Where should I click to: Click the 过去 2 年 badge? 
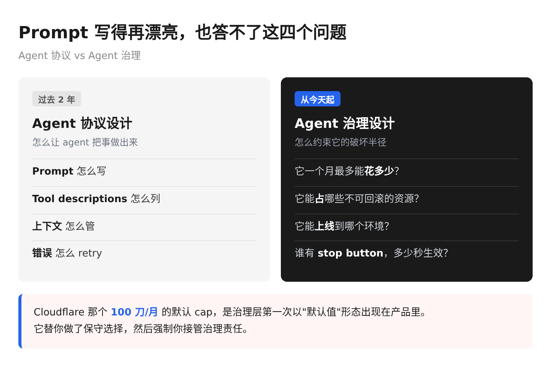(x=57, y=99)
